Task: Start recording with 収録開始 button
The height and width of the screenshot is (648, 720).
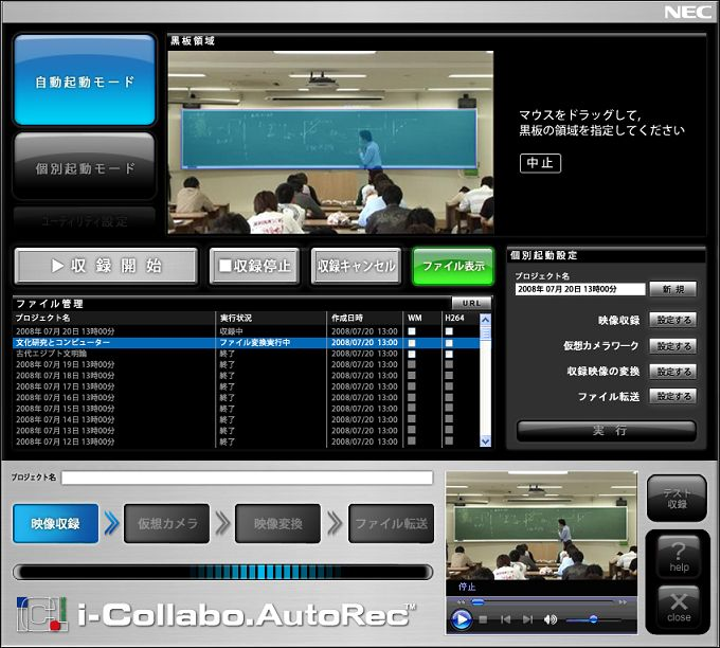Action: (106, 265)
